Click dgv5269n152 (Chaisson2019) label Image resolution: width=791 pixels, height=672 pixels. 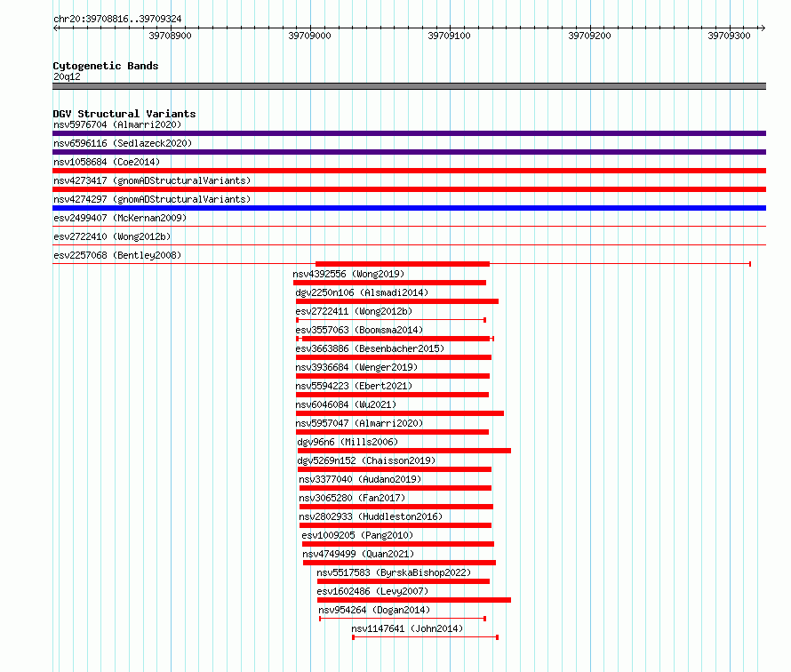pyautogui.click(x=366, y=460)
